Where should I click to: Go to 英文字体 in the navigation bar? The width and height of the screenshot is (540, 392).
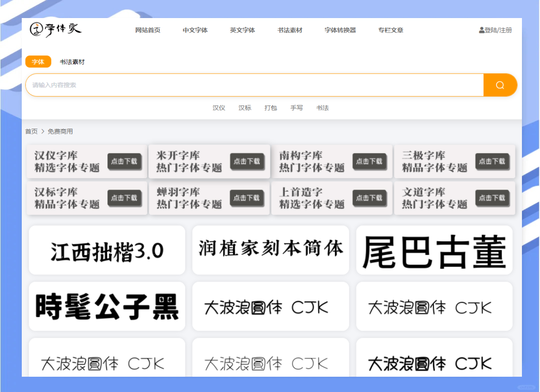tap(242, 30)
